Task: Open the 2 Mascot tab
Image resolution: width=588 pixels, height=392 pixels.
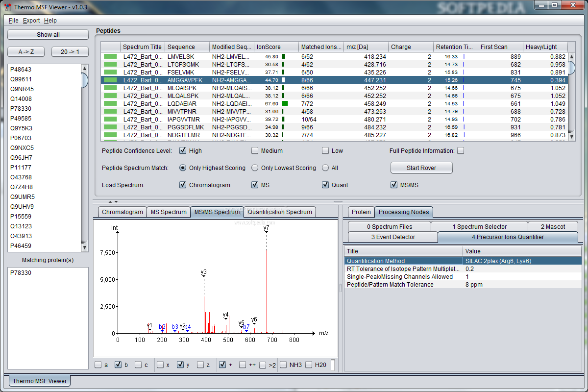Action: point(553,226)
